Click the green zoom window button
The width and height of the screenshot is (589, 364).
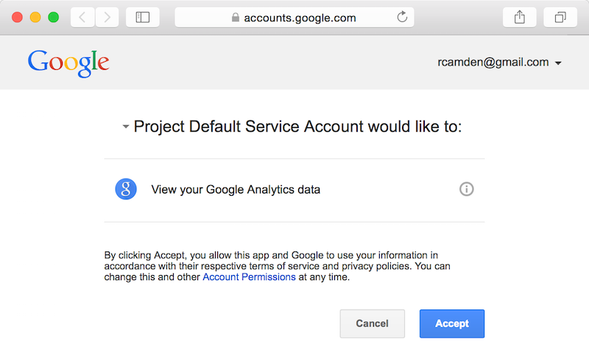(53, 17)
